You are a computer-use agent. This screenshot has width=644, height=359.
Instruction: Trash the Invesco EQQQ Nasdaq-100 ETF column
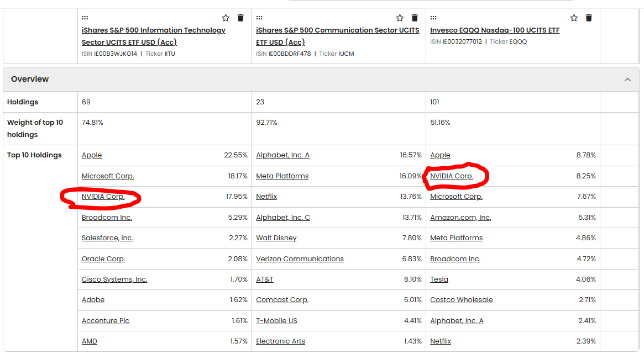(589, 18)
